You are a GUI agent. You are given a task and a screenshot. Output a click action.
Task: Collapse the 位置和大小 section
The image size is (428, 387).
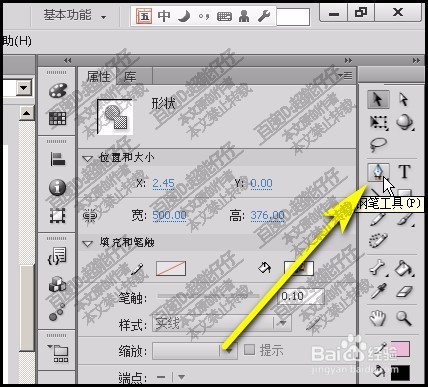87,159
